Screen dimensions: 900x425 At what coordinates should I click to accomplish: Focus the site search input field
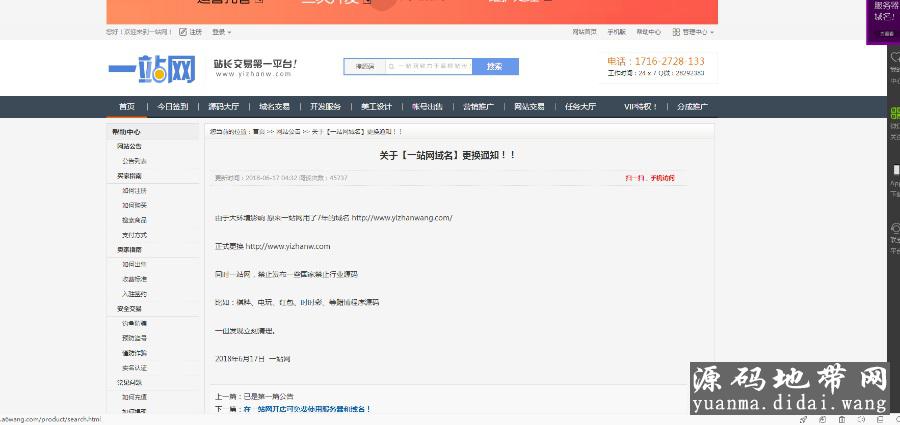tap(429, 67)
